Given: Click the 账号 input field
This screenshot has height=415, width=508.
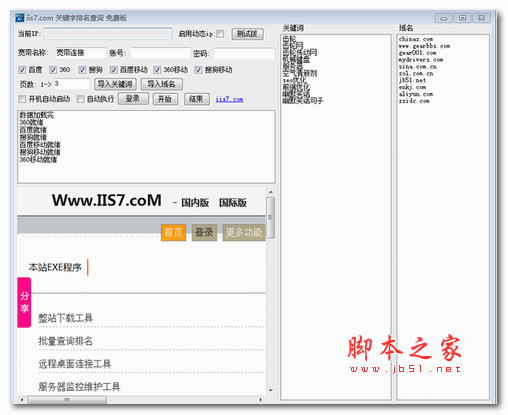Looking at the screenshot, I should pyautogui.click(x=160, y=53).
